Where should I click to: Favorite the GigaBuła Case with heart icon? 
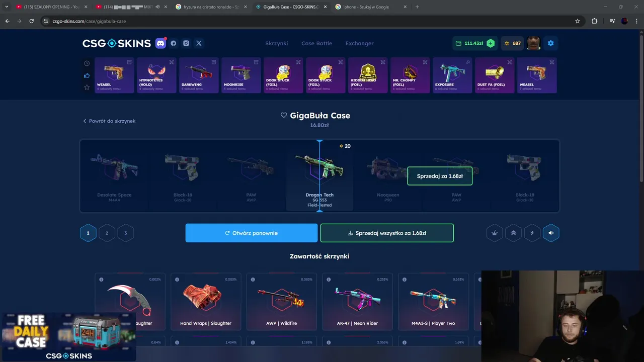point(284,115)
